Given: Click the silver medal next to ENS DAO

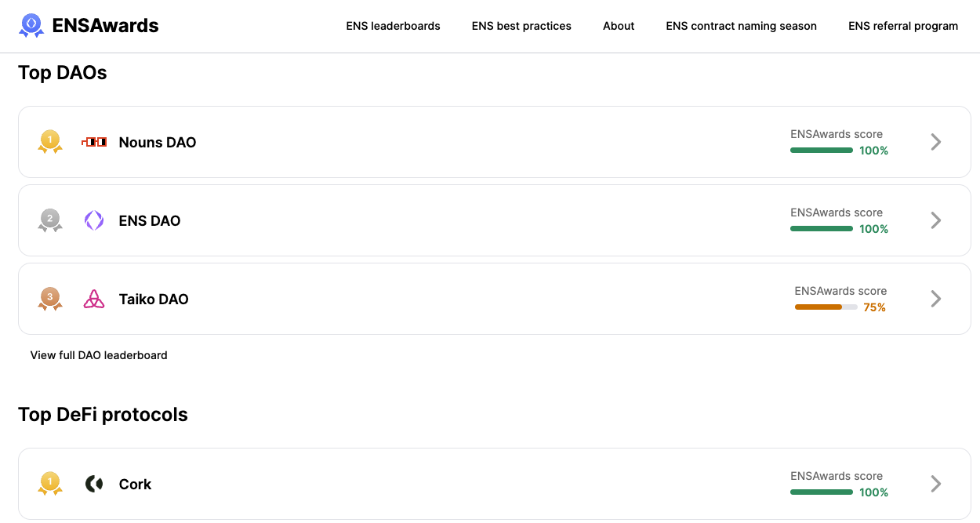Looking at the screenshot, I should click(x=49, y=220).
